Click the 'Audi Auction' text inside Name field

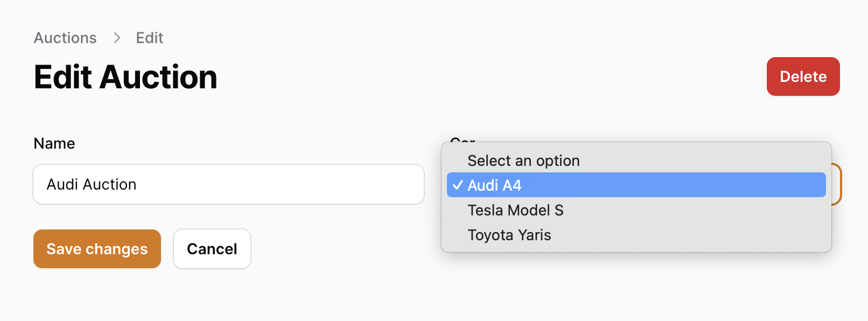[x=92, y=184]
